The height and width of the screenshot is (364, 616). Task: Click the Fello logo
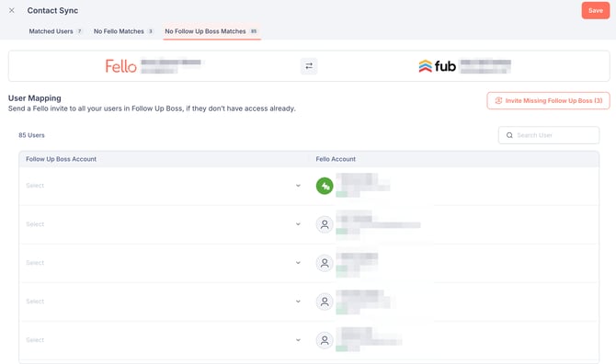click(x=121, y=66)
